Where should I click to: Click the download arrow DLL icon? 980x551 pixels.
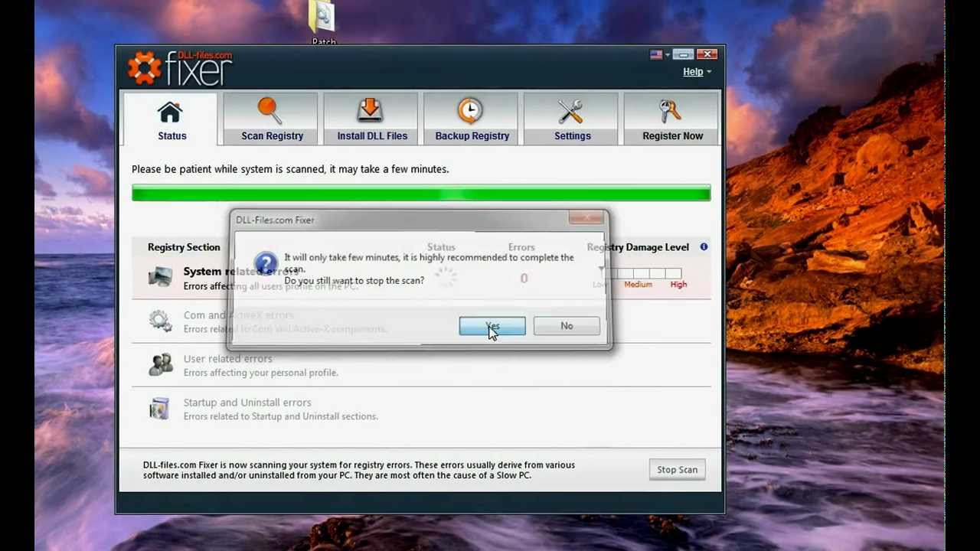tap(370, 111)
